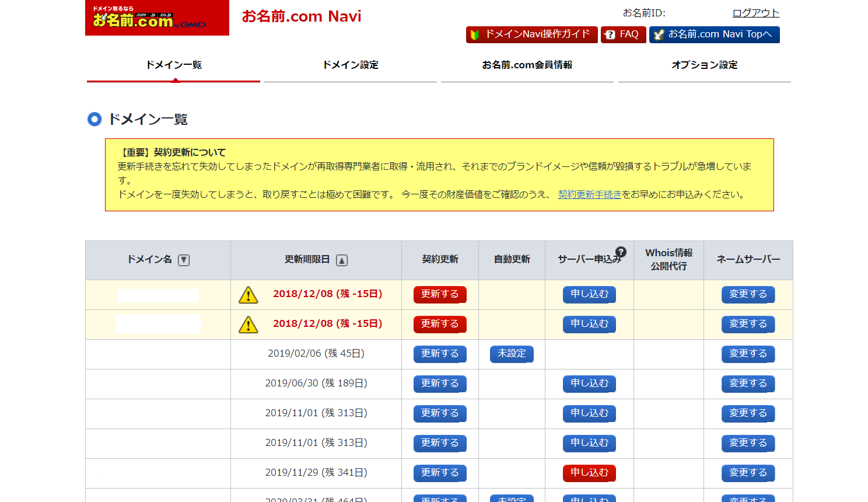Screen dimensions: 868x502
Task: Click 【重要】契約更新について notice title
Action: 171,152
